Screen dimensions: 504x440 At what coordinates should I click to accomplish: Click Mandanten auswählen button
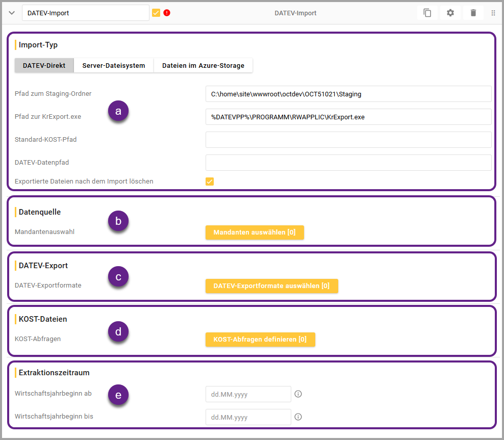[255, 232]
